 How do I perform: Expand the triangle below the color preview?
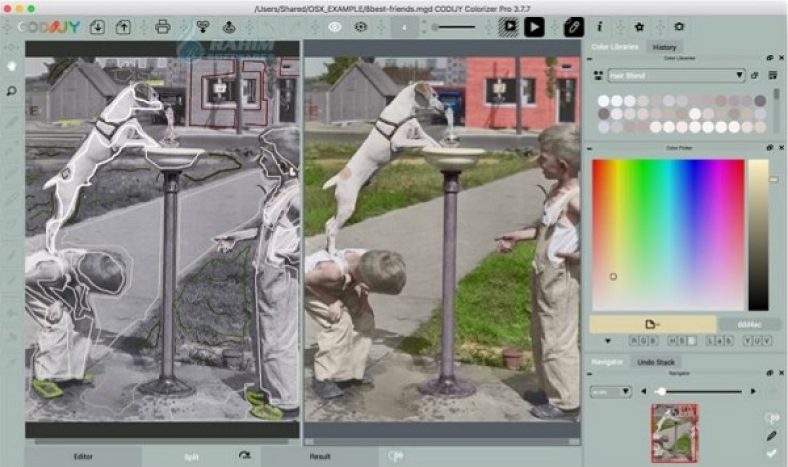(608, 341)
